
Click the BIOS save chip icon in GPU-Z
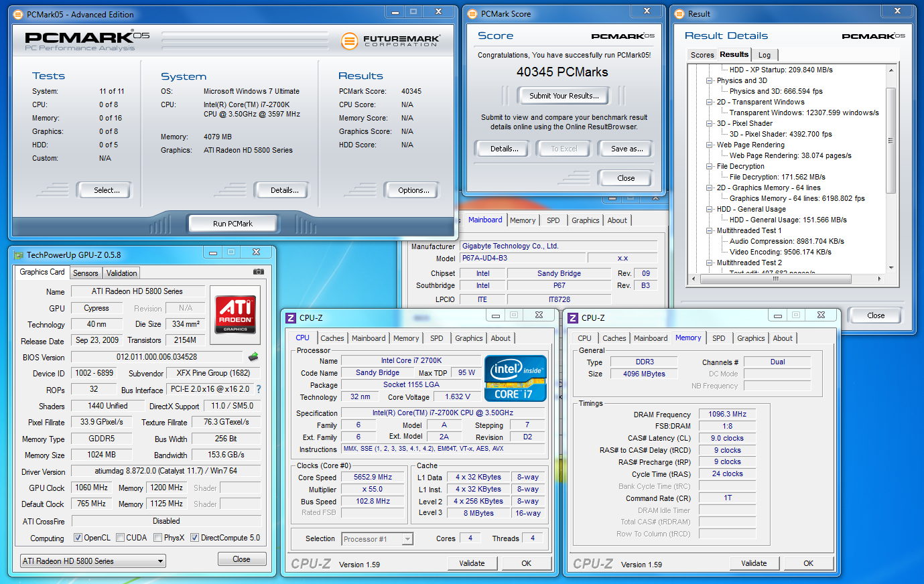[253, 356]
